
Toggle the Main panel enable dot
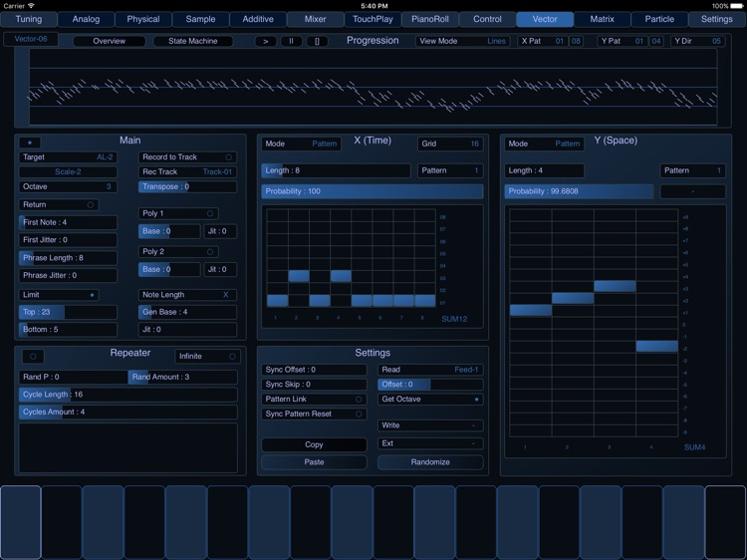click(30, 142)
